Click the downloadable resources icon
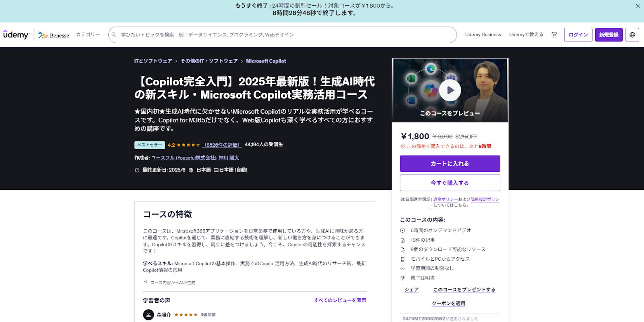 402,249
